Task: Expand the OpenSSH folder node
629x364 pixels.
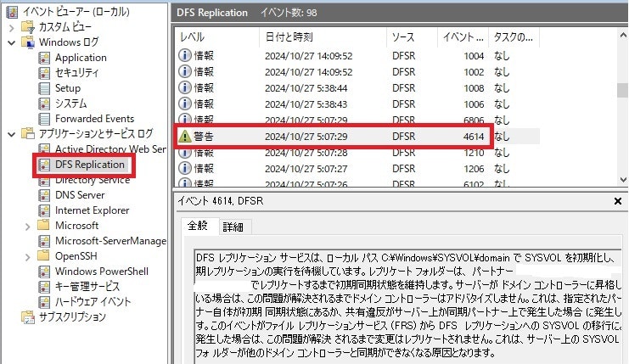Action: (x=28, y=257)
